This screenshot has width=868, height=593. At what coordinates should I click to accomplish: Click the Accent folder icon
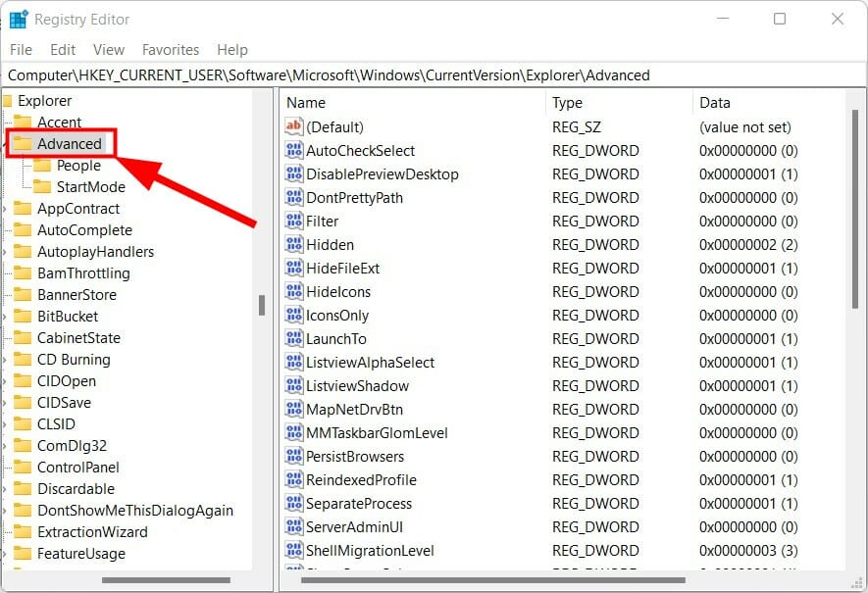point(23,122)
